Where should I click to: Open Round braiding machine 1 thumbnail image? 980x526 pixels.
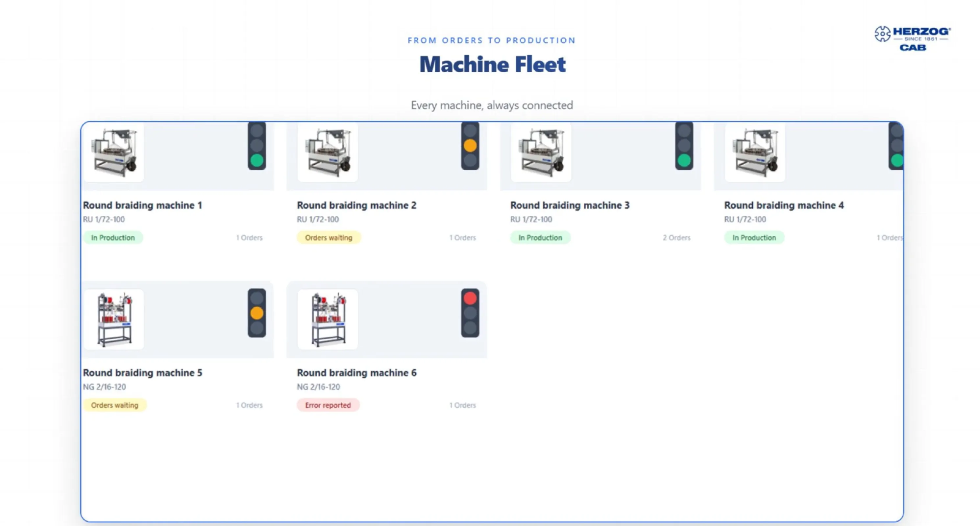click(114, 152)
